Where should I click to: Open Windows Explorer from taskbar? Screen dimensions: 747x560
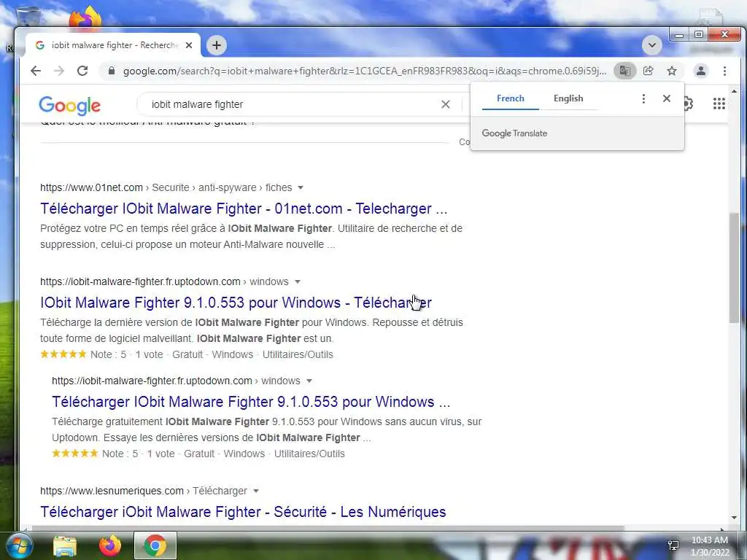[x=65, y=545]
